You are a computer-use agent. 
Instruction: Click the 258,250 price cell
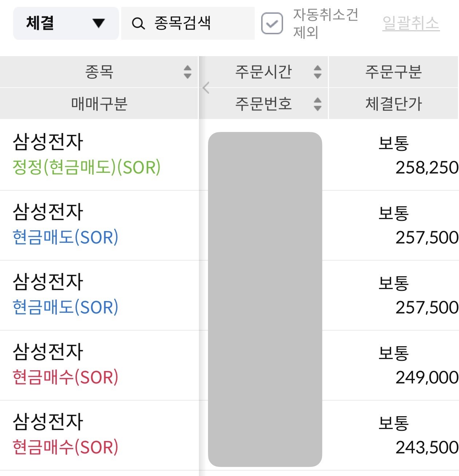point(427,168)
